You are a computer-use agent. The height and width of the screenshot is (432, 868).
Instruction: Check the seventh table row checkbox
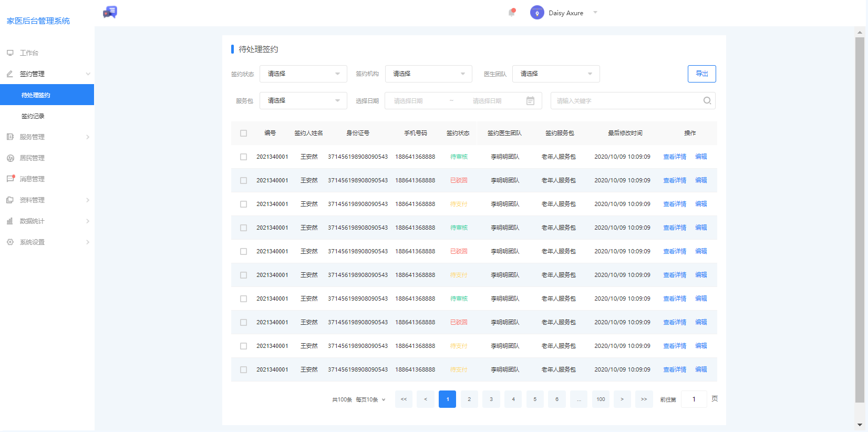point(243,299)
